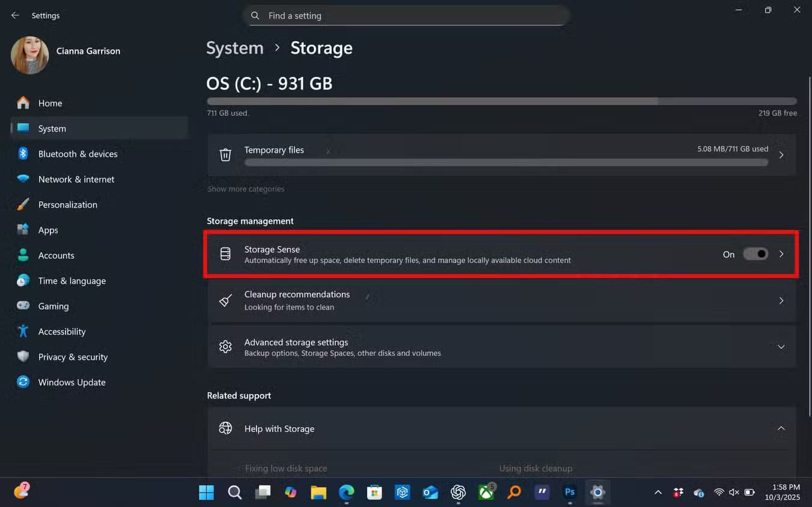Click Show more categories link
812x507 pixels.
246,189
